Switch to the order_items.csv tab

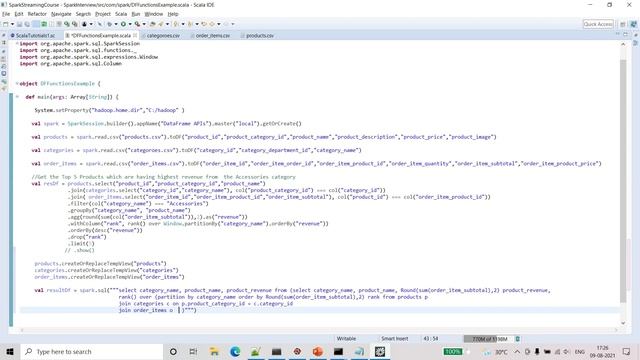212,36
